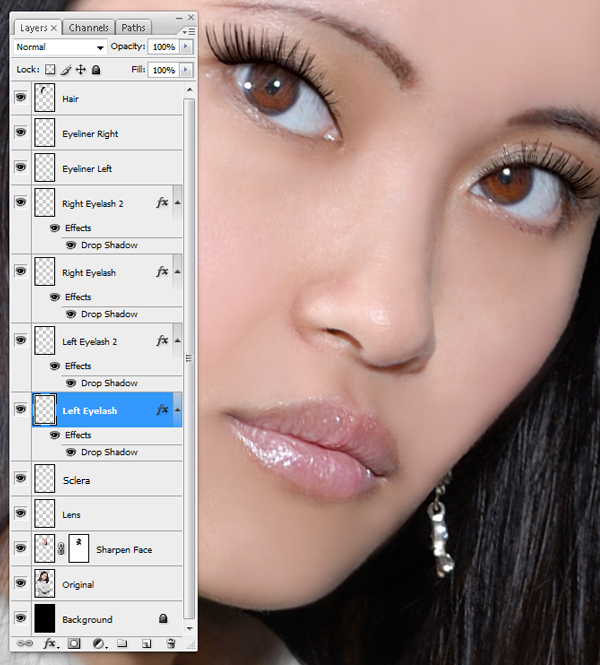Open New adjustment layer icon
Viewport: 600px width, 665px height.
99,643
